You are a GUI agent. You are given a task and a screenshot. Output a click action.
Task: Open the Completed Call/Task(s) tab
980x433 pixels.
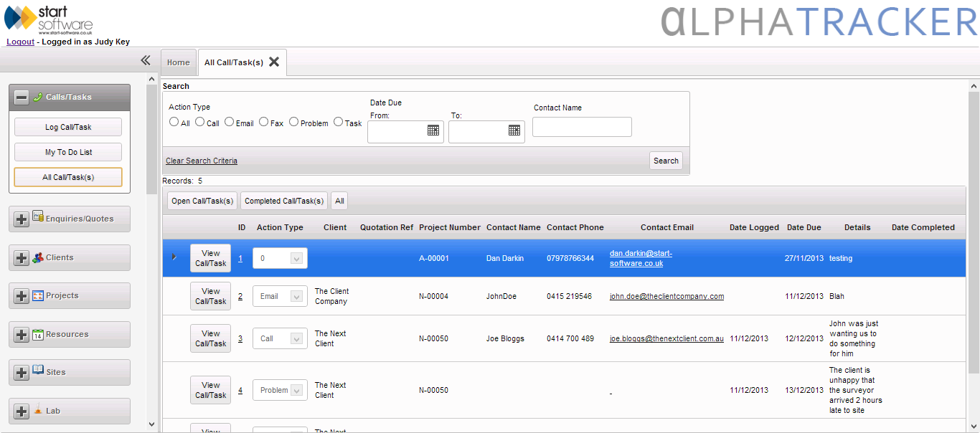(283, 201)
